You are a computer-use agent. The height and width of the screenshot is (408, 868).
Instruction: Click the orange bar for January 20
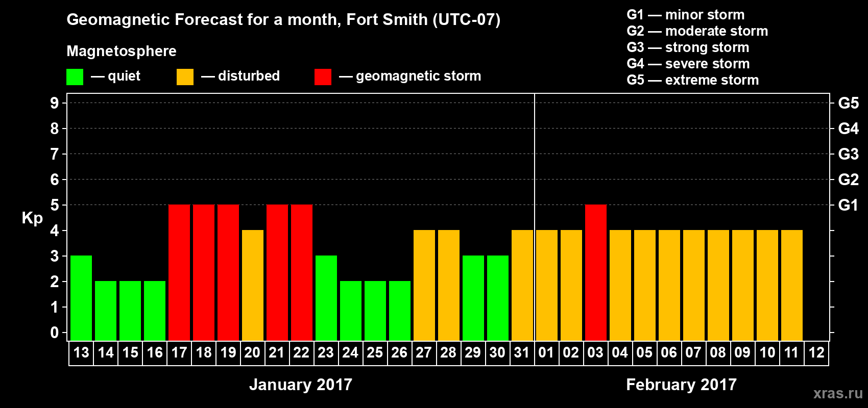click(x=253, y=285)
